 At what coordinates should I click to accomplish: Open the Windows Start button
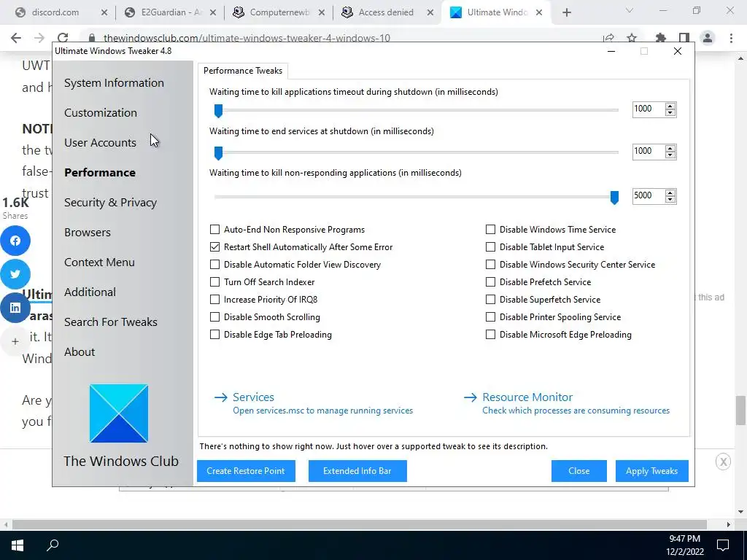coord(18,545)
